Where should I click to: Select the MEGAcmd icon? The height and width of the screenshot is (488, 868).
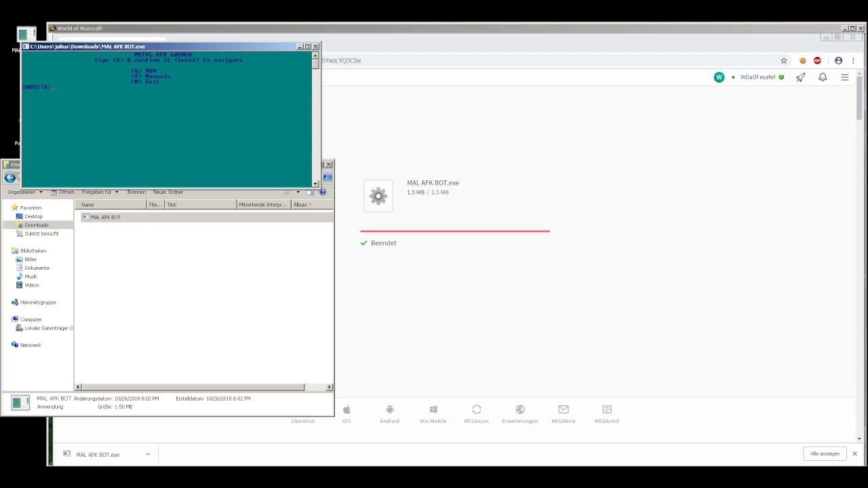[607, 409]
